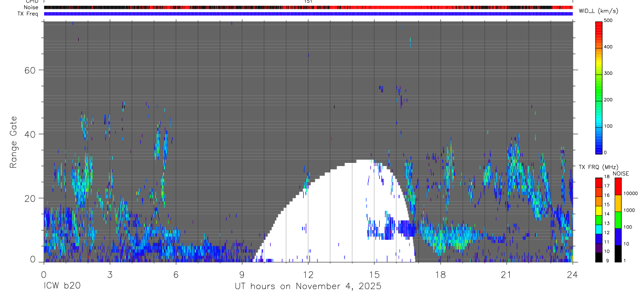Click the '12' UT hour axis label

pyautogui.click(x=308, y=274)
